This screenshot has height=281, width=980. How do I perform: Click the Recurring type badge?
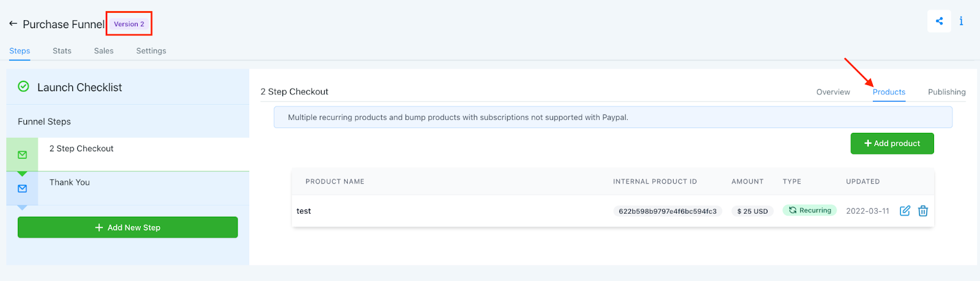point(809,211)
